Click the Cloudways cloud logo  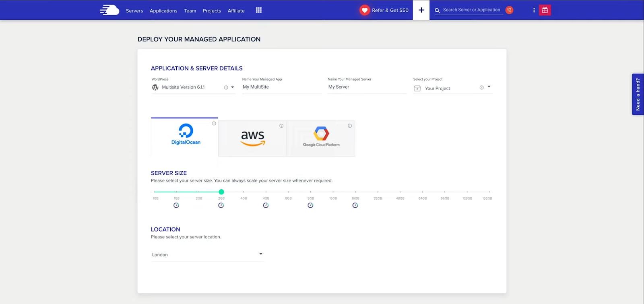click(109, 10)
